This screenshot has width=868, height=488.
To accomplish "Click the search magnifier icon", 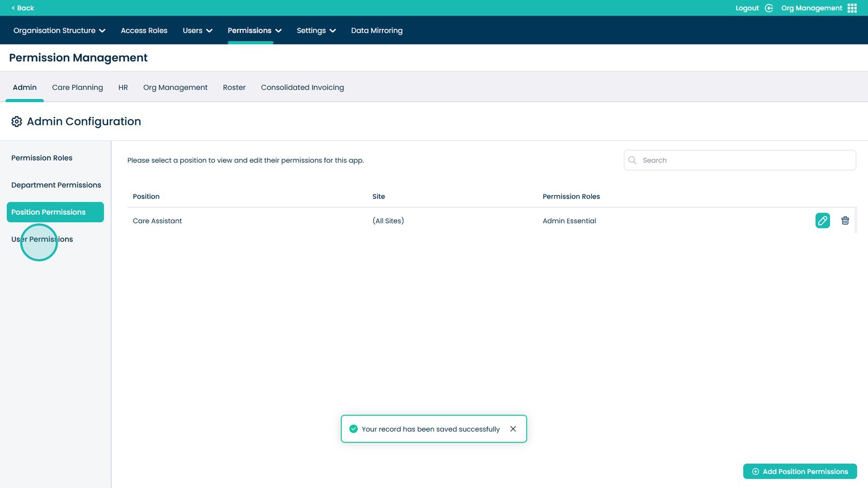I will 633,160.
